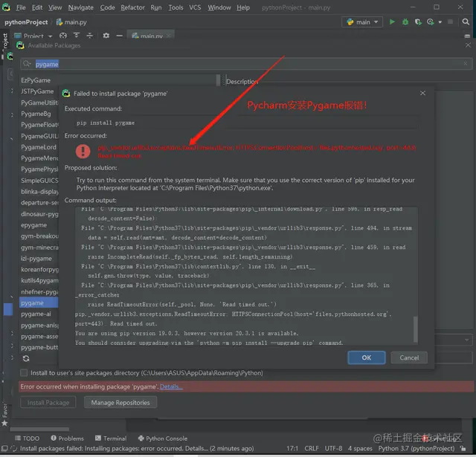Open the TODO tool window
This screenshot has width=476, height=457.
[28, 438]
